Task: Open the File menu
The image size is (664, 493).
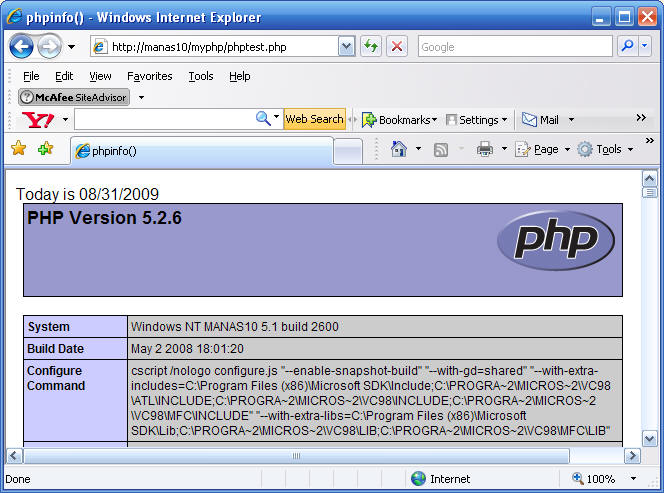Action: click(x=31, y=76)
